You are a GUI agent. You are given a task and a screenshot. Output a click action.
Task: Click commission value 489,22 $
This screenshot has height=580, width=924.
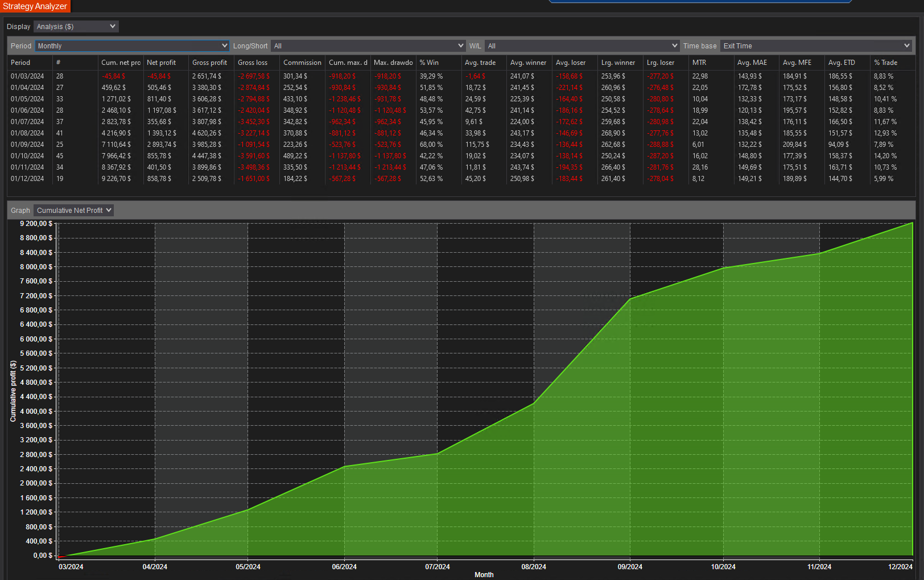pos(295,156)
